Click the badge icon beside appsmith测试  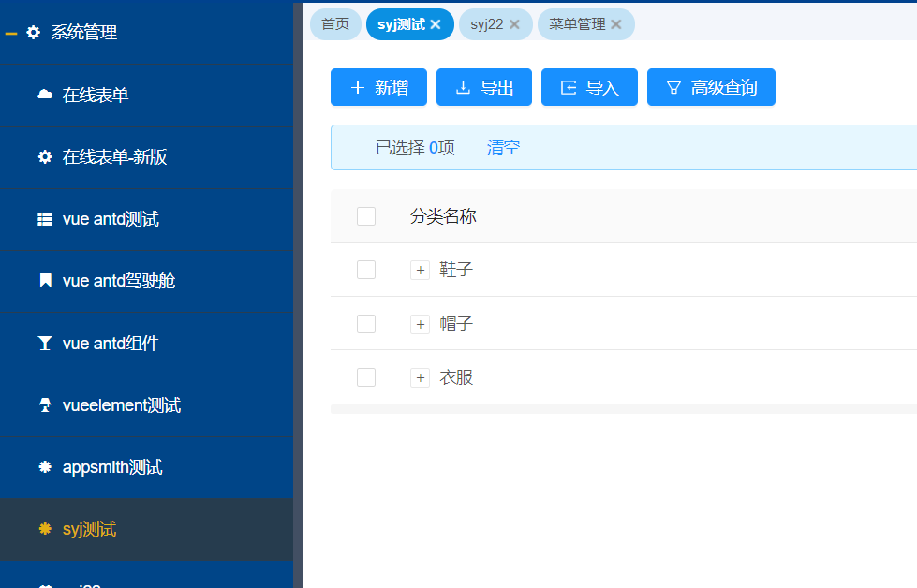click(44, 467)
